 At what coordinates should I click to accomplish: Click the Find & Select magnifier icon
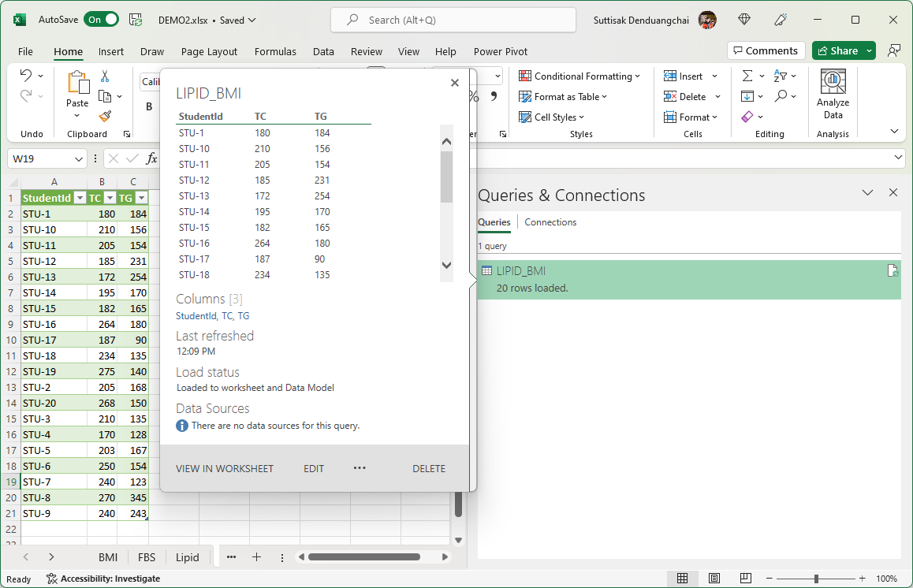[x=781, y=96]
